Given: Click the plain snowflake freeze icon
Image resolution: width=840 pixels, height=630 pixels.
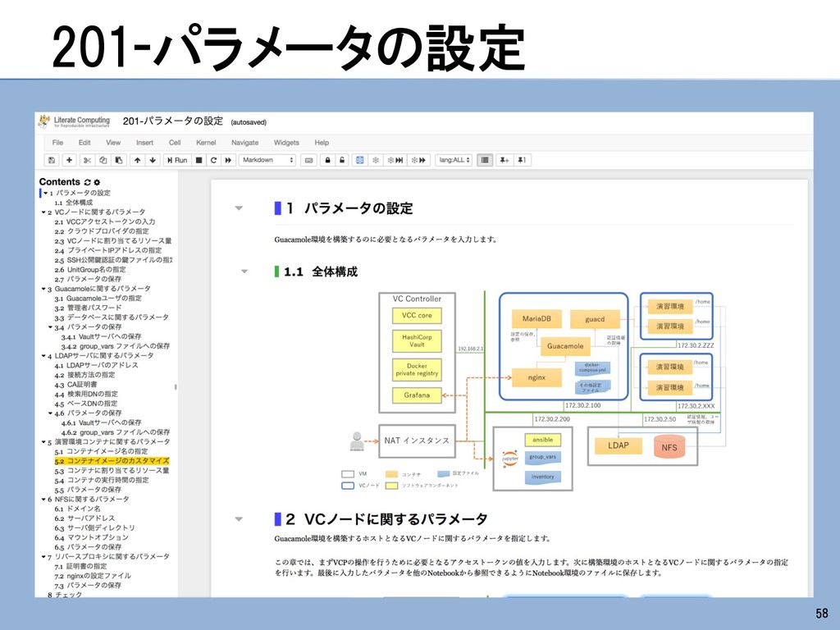Looking at the screenshot, I should (x=376, y=160).
